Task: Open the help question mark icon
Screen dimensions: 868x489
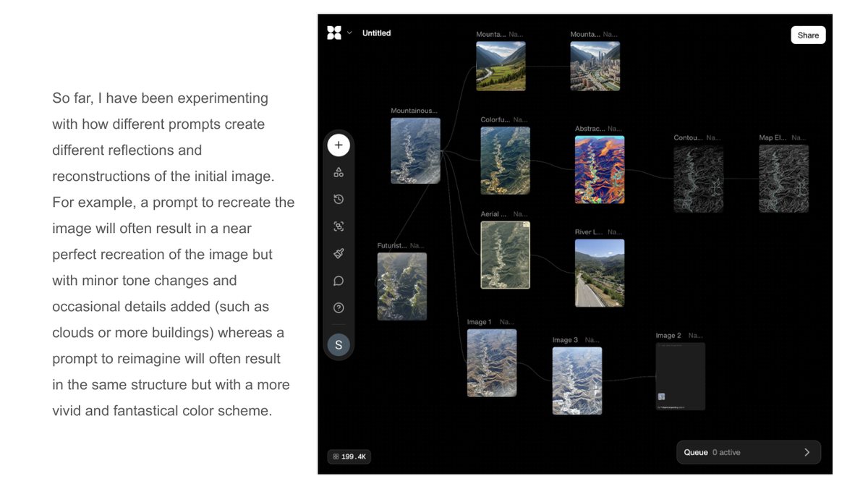Action: click(339, 308)
